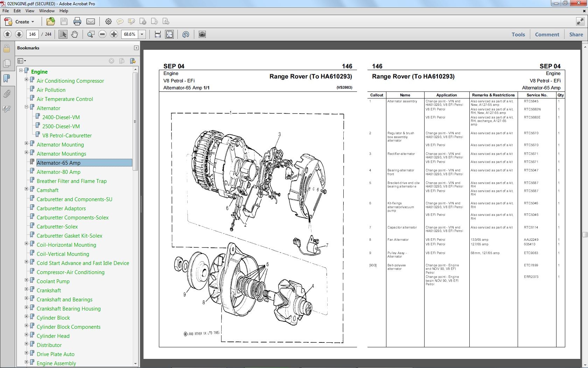Open attachments paperclip panel icon

[7, 94]
